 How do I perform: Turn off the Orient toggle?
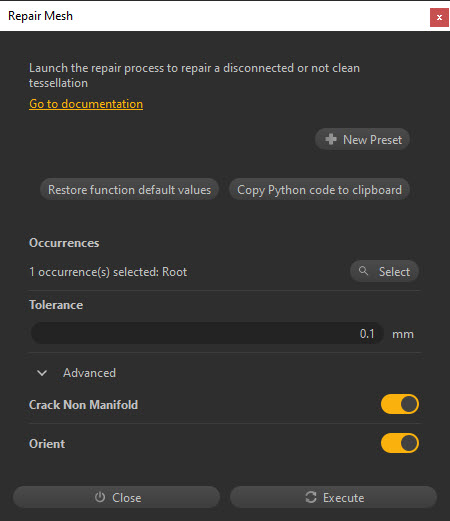pos(400,443)
